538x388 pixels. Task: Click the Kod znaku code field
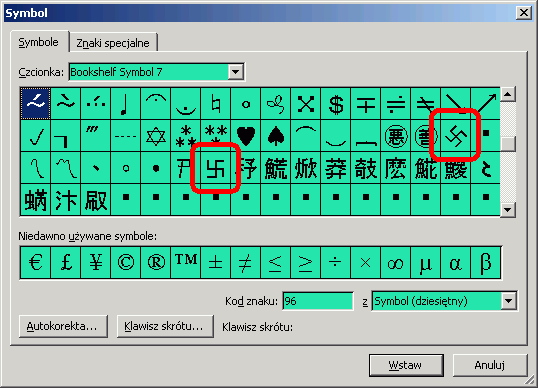[318, 301]
